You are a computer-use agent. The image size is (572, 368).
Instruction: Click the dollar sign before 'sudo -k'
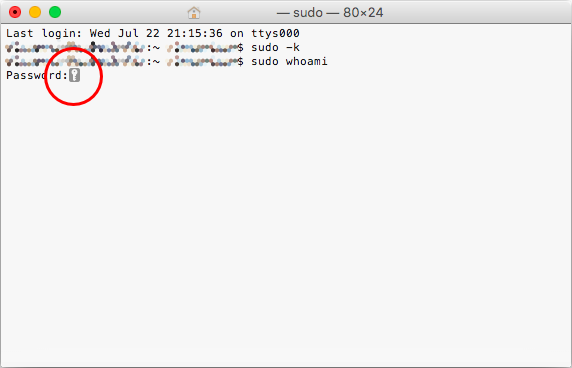240,47
